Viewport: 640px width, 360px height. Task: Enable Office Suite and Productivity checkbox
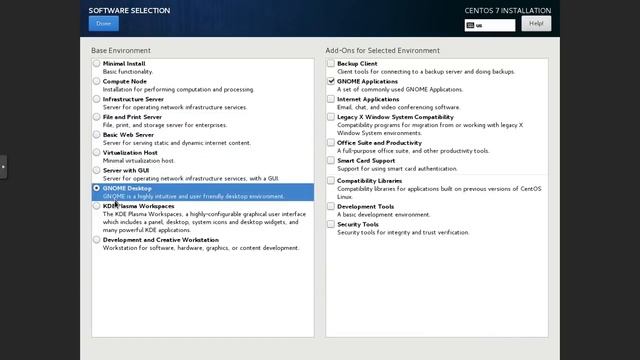click(x=331, y=143)
